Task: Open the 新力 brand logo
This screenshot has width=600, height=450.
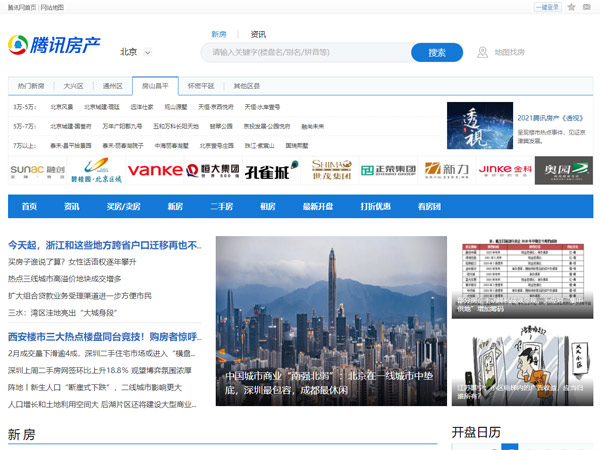Action: (x=447, y=170)
